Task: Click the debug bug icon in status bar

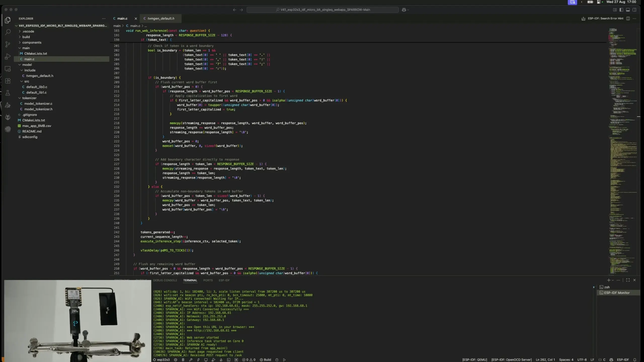Action: point(277,360)
